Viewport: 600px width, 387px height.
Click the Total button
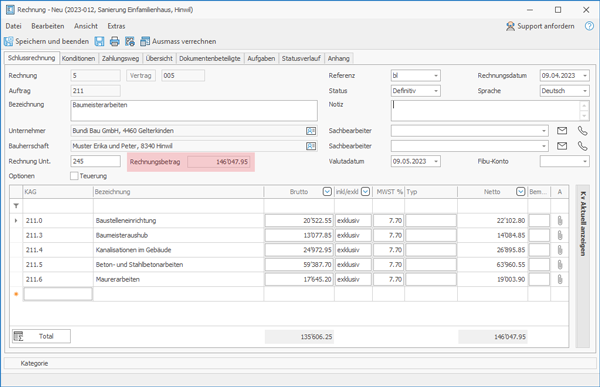[41, 336]
